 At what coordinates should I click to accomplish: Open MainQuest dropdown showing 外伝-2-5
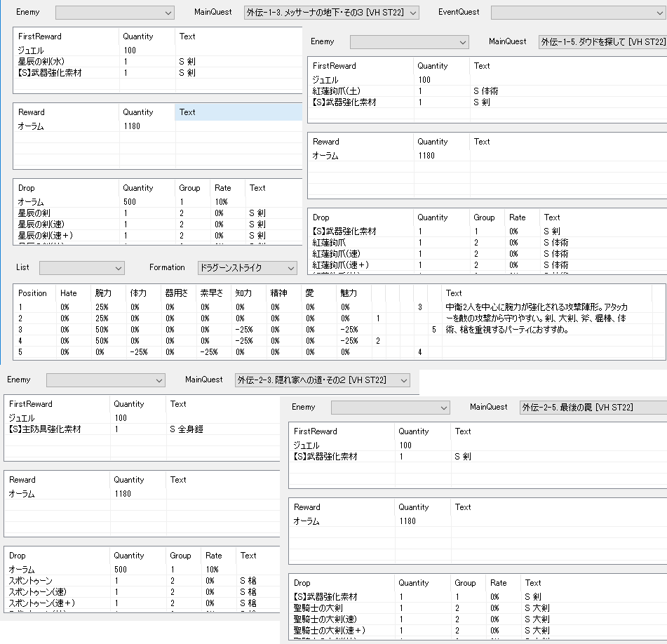point(593,408)
